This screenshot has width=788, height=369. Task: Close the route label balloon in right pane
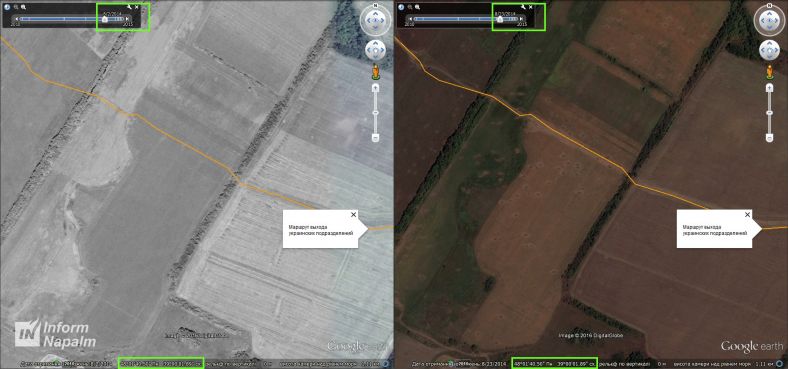point(747,215)
